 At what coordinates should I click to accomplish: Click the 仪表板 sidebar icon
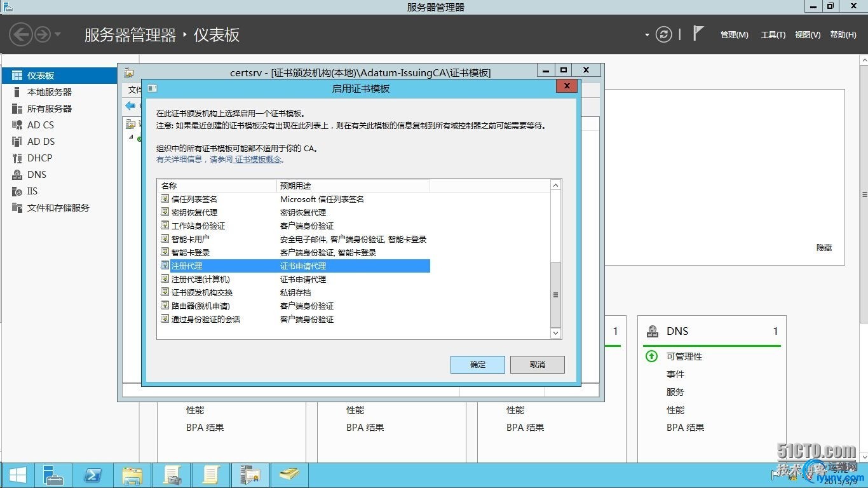pyautogui.click(x=17, y=76)
